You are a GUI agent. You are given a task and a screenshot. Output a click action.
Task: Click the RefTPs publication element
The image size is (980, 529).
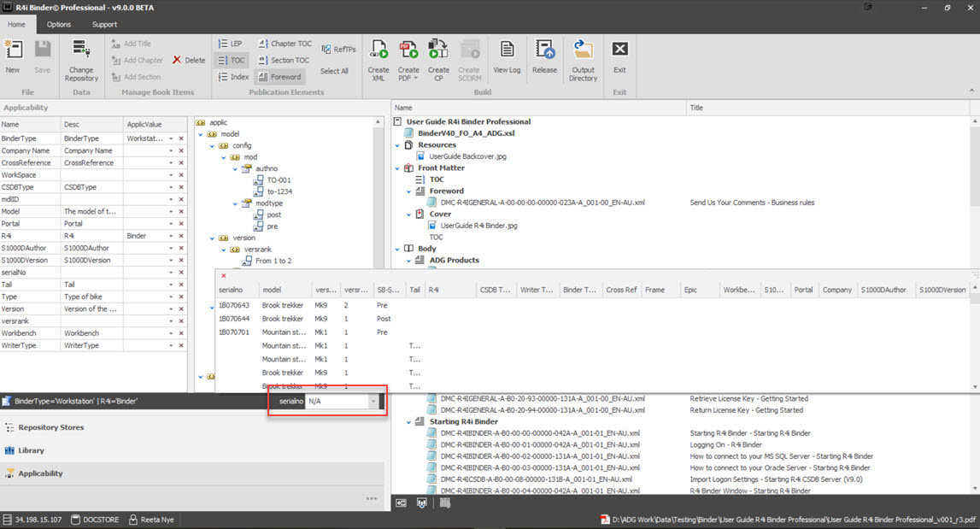338,49
